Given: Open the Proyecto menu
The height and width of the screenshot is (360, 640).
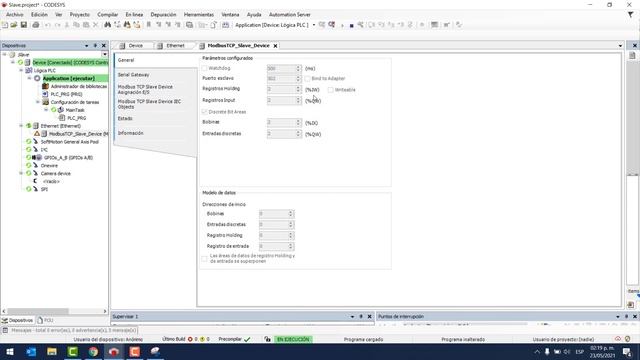Looking at the screenshot, I should point(80,15).
